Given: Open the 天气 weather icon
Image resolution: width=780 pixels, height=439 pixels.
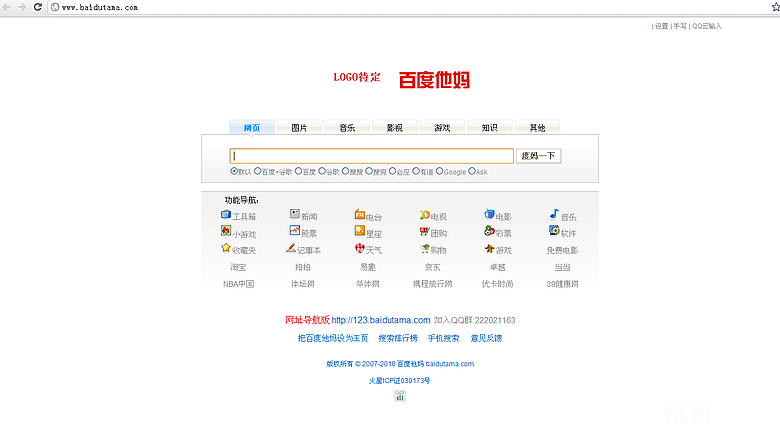Looking at the screenshot, I should [x=360, y=248].
